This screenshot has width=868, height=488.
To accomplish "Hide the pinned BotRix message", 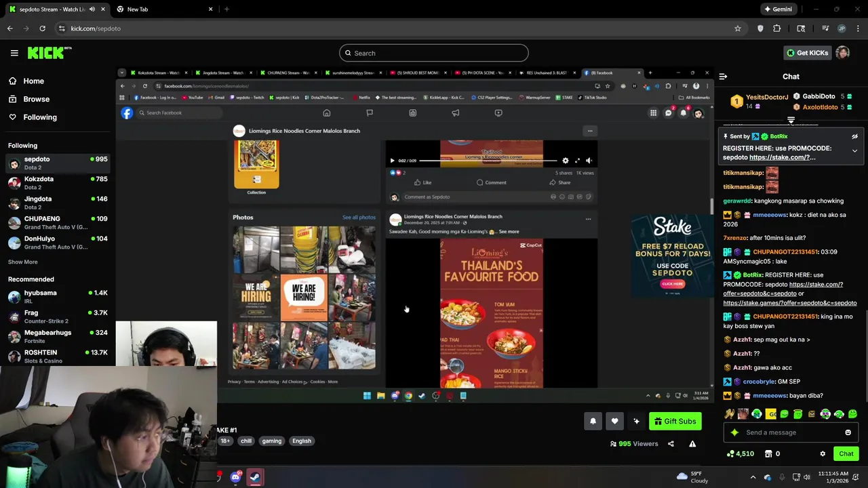I will point(854,136).
